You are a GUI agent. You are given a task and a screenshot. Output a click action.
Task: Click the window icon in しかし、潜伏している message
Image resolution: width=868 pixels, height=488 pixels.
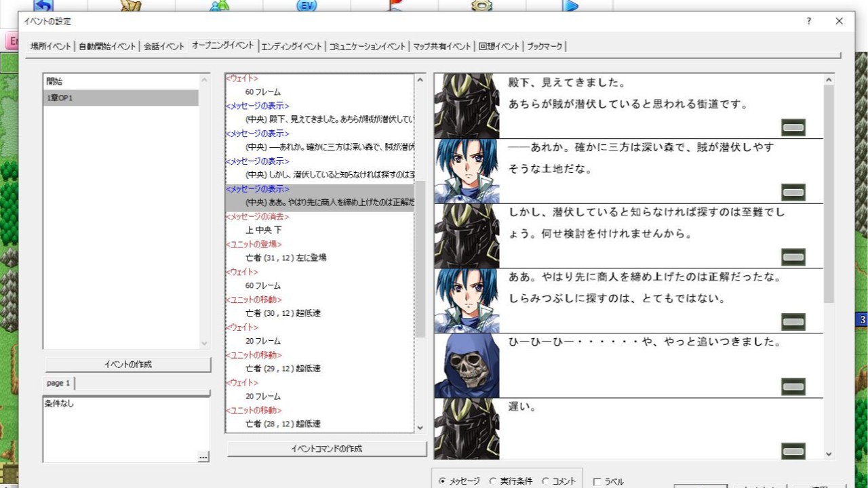coord(793,257)
